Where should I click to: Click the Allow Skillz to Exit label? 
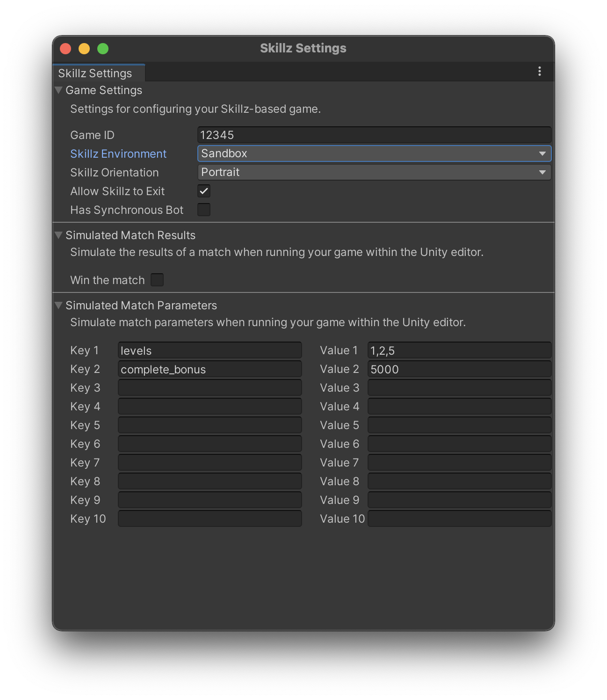click(x=117, y=191)
